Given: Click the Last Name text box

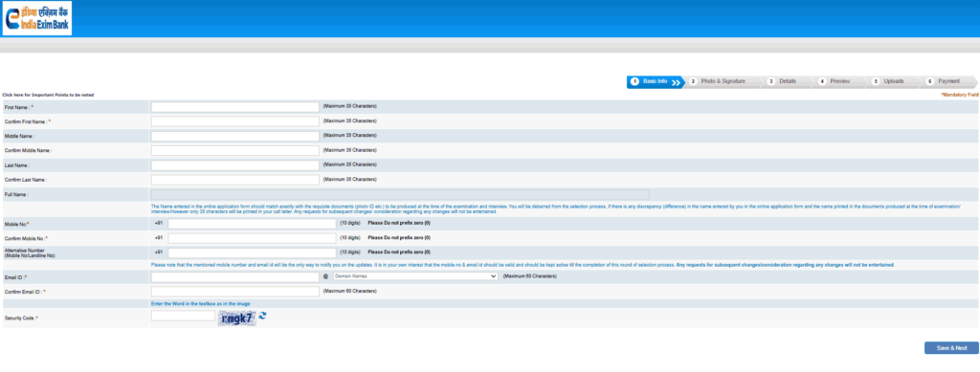Looking at the screenshot, I should tap(235, 165).
